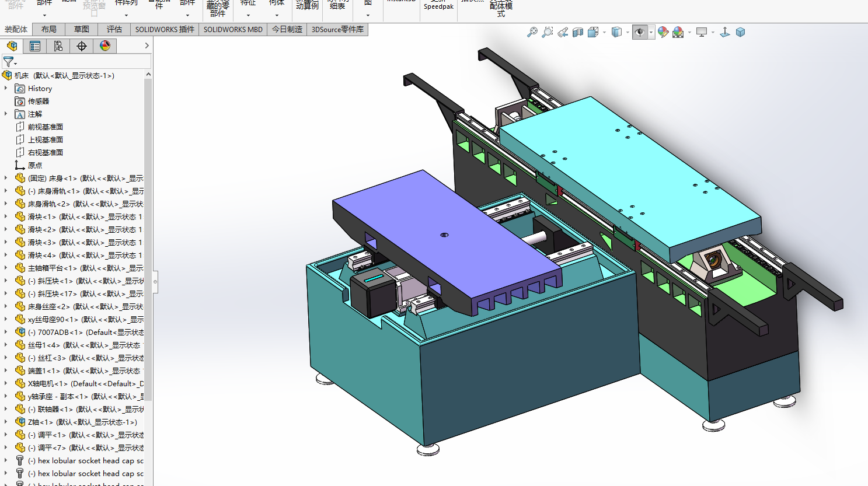Click the Zoom to Fit icon
Image resolution: width=868 pixels, height=486 pixels.
point(532,32)
